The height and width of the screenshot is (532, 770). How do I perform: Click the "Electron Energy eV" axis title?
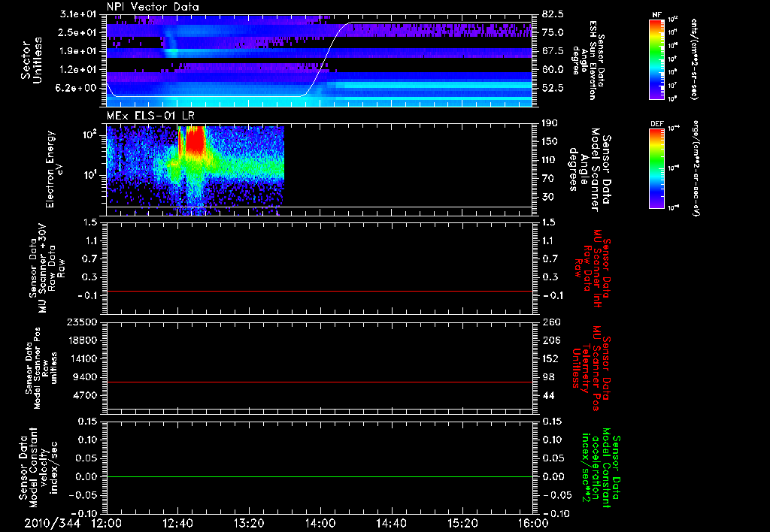click(x=54, y=169)
